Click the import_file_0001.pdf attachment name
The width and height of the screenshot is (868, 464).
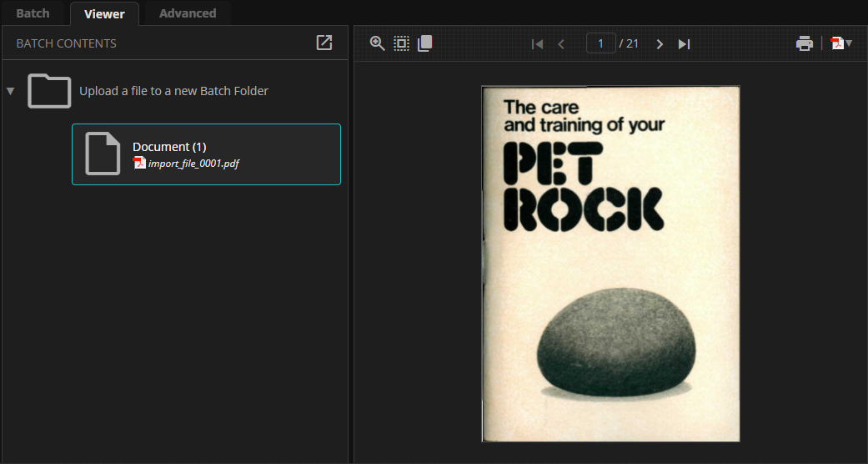click(193, 164)
